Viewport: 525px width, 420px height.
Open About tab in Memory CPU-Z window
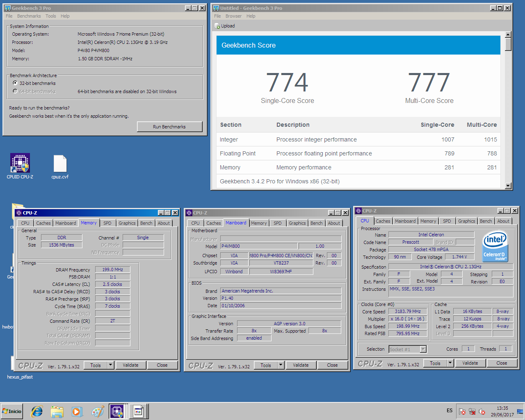click(x=164, y=223)
